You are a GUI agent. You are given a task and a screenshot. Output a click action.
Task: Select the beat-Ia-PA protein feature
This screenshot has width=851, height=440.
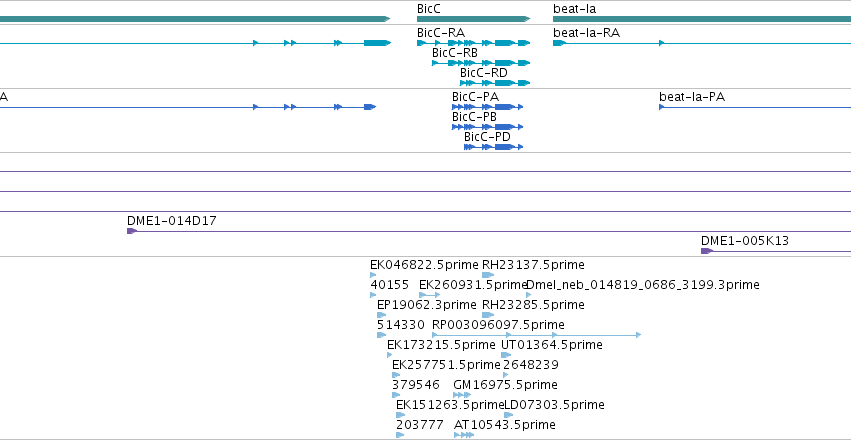click(755, 107)
